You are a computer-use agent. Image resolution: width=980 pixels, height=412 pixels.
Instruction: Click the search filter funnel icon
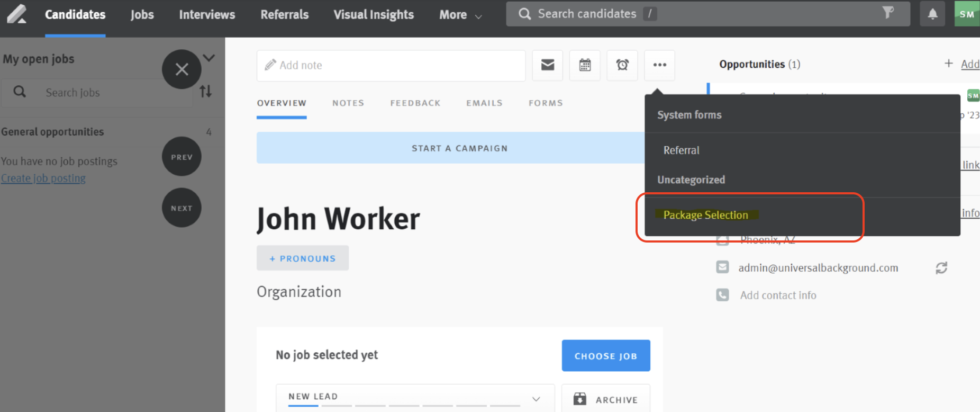click(888, 13)
